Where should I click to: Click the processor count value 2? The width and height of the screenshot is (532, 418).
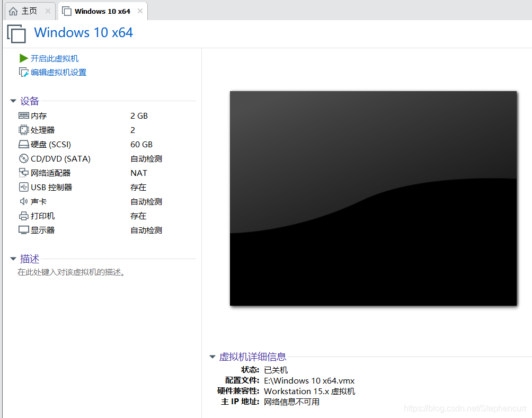tap(132, 130)
